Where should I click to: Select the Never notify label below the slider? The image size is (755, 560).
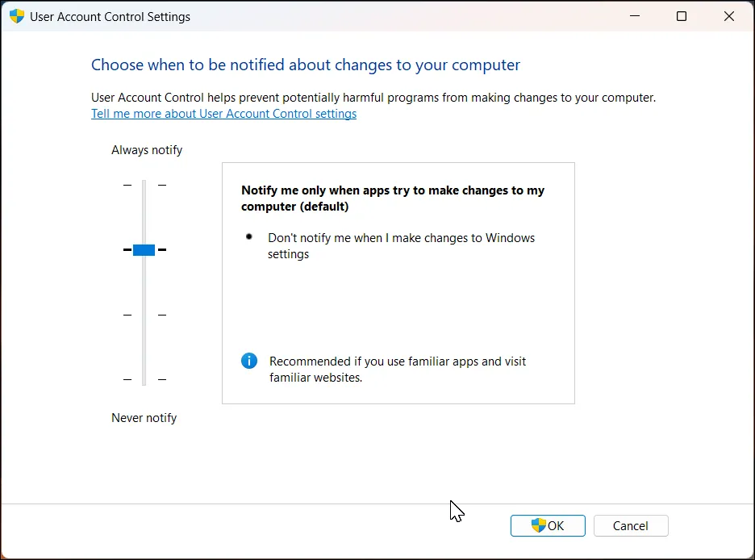pos(144,417)
